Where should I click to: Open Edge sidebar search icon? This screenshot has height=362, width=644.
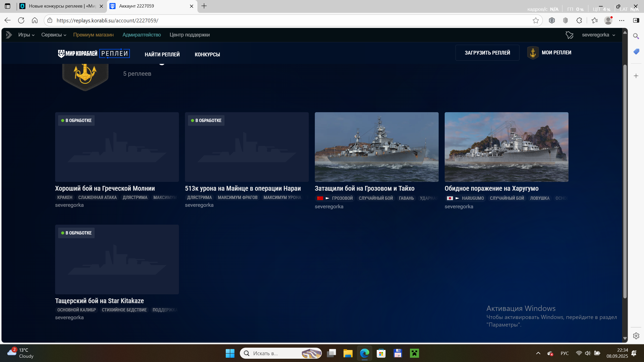click(x=636, y=36)
